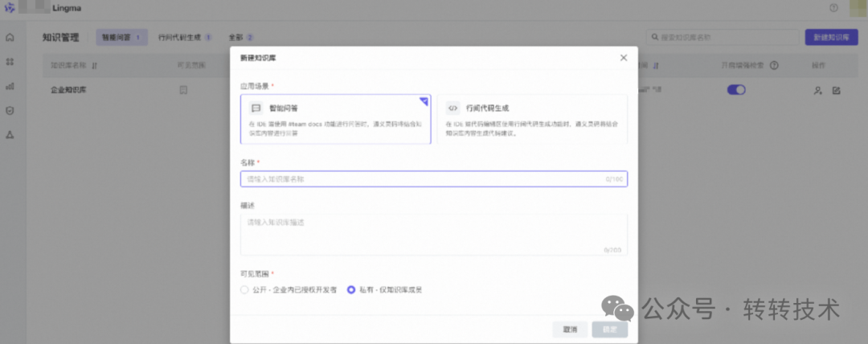Sort by 知识库名称 column sort icon
This screenshot has height=344, width=868.
(x=94, y=65)
